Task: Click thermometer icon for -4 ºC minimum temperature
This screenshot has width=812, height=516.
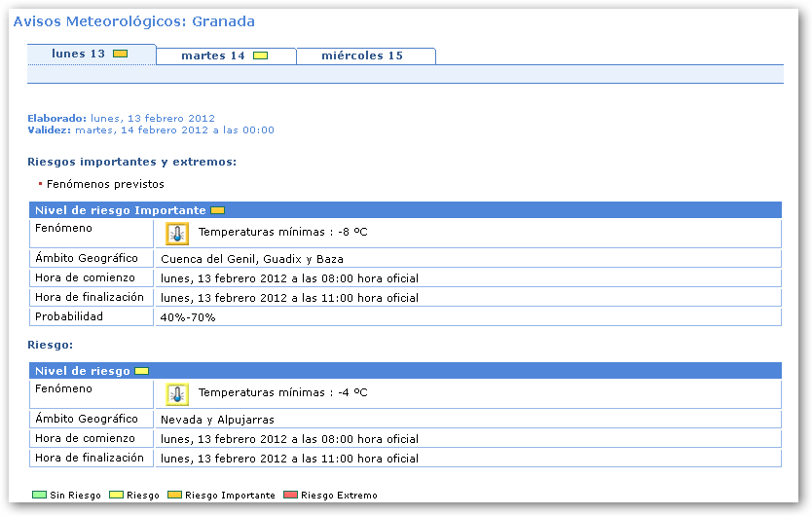Action: [176, 393]
